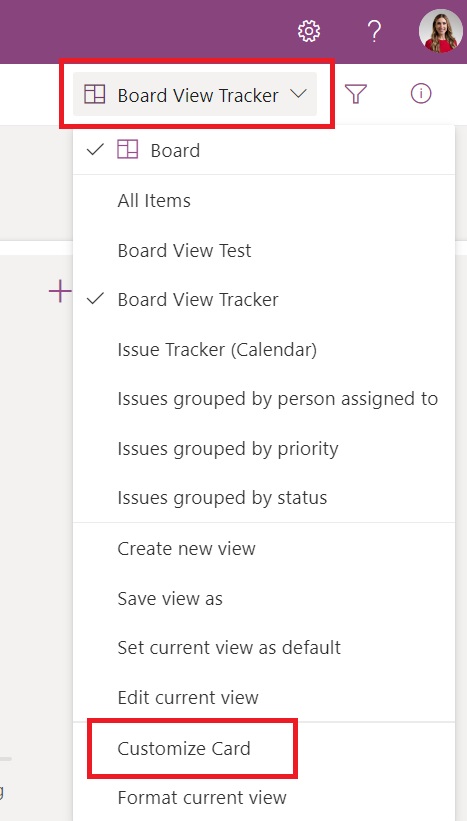Click the help question mark icon
Screen dimensions: 467x821
pos(374,31)
